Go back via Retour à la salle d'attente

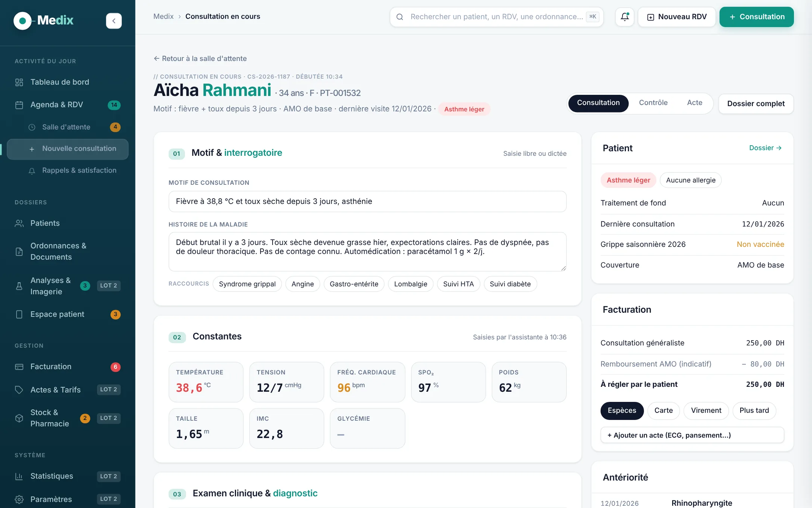tap(200, 59)
